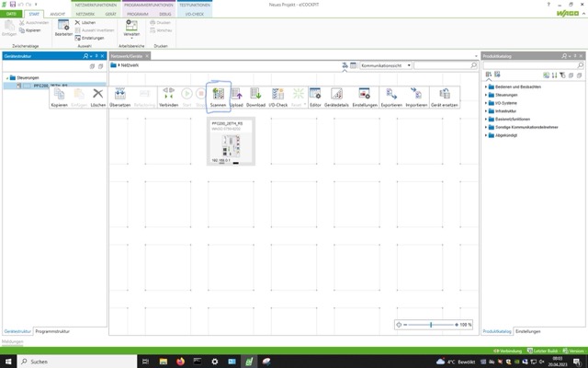Click the Download icon
Image resolution: width=588 pixels, height=368 pixels.
[256, 95]
